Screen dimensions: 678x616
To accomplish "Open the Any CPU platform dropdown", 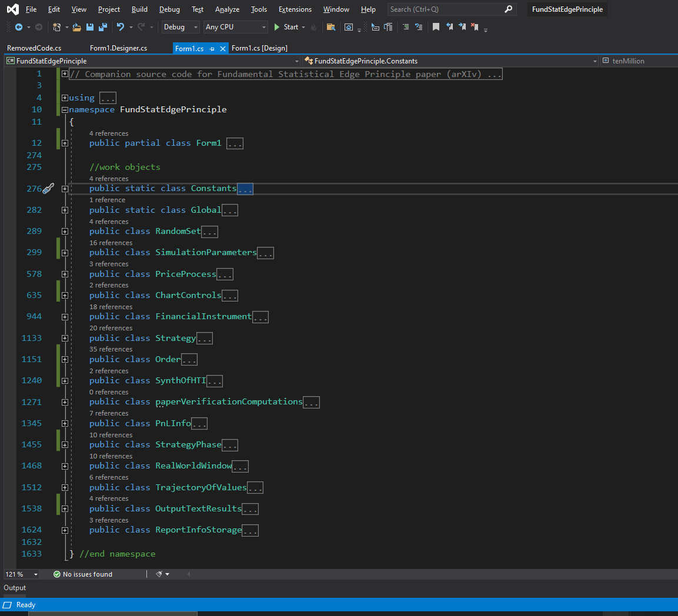I will (235, 27).
